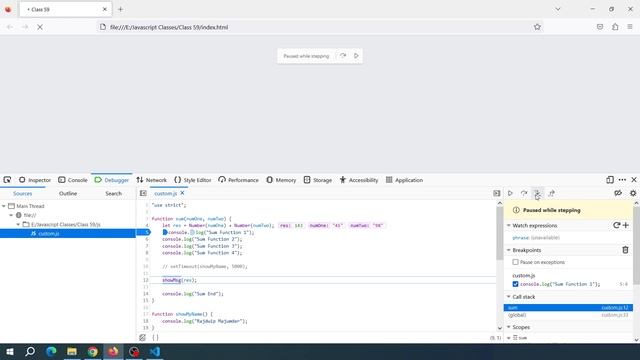The width and height of the screenshot is (640, 360).
Task: Open the Memory panel
Action: (281, 180)
